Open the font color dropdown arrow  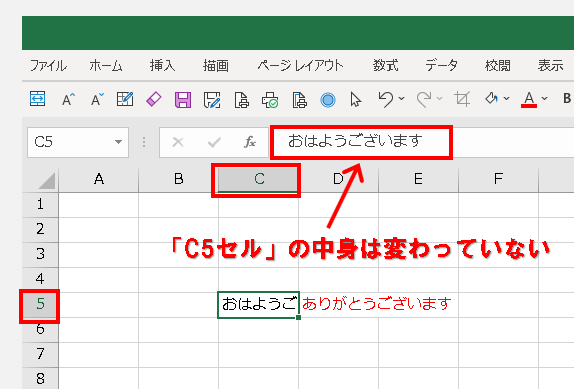(544, 98)
